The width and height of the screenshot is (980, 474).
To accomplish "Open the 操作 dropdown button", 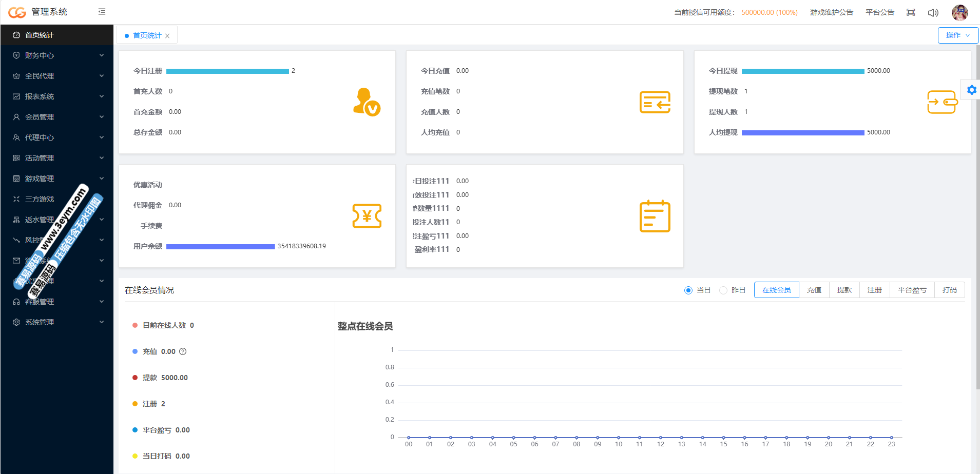I will click(x=957, y=35).
